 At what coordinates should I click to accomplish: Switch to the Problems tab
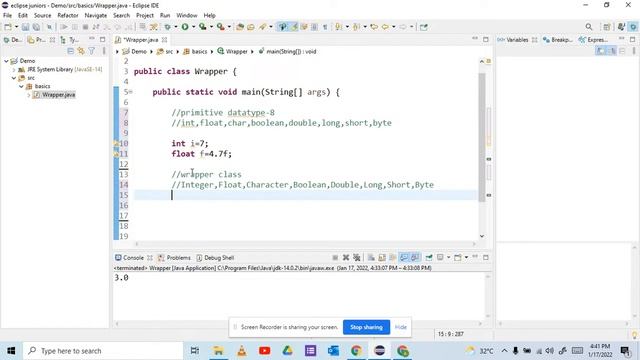[175, 258]
